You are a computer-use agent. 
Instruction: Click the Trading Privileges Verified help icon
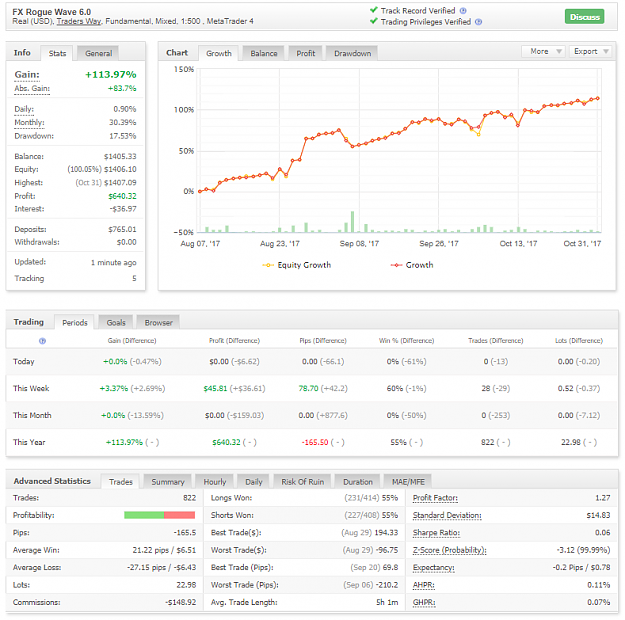[x=479, y=22]
